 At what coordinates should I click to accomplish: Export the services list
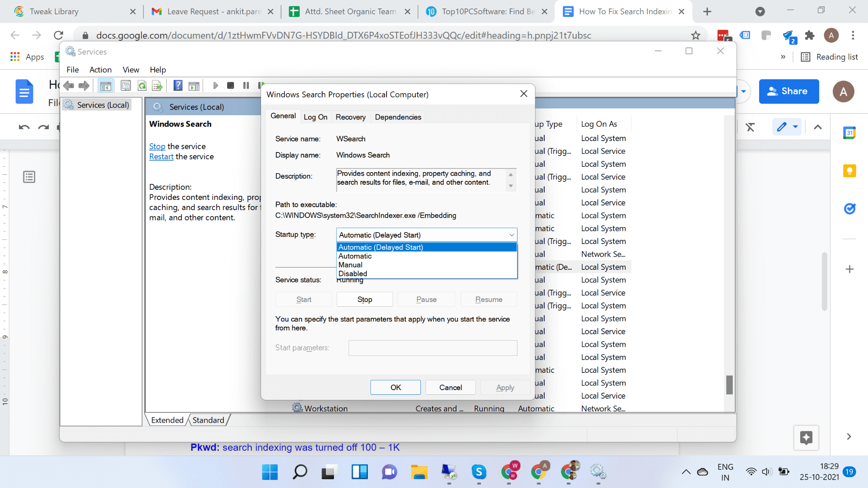[x=157, y=85]
